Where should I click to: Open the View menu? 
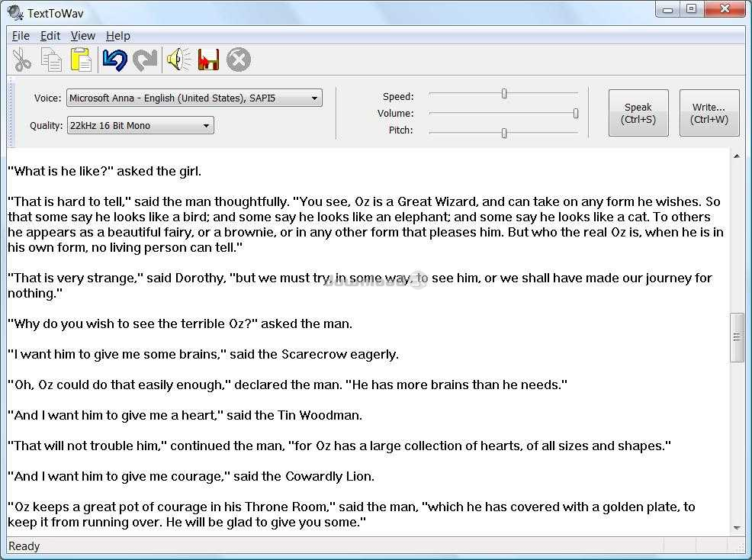tap(83, 36)
